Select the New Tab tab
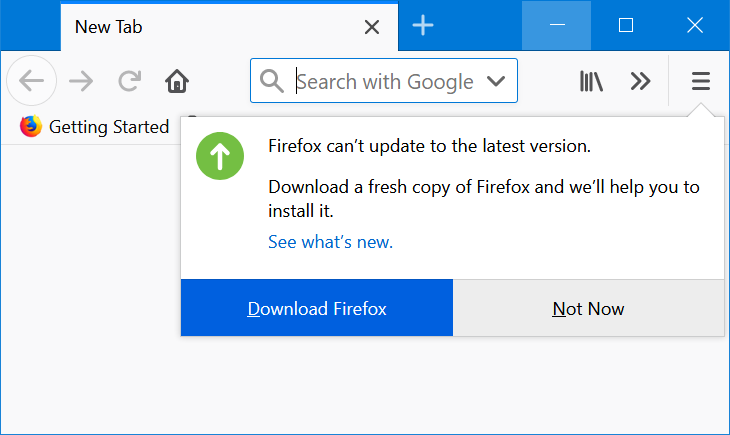Screen dimensions: 730x435 [x=200, y=27]
